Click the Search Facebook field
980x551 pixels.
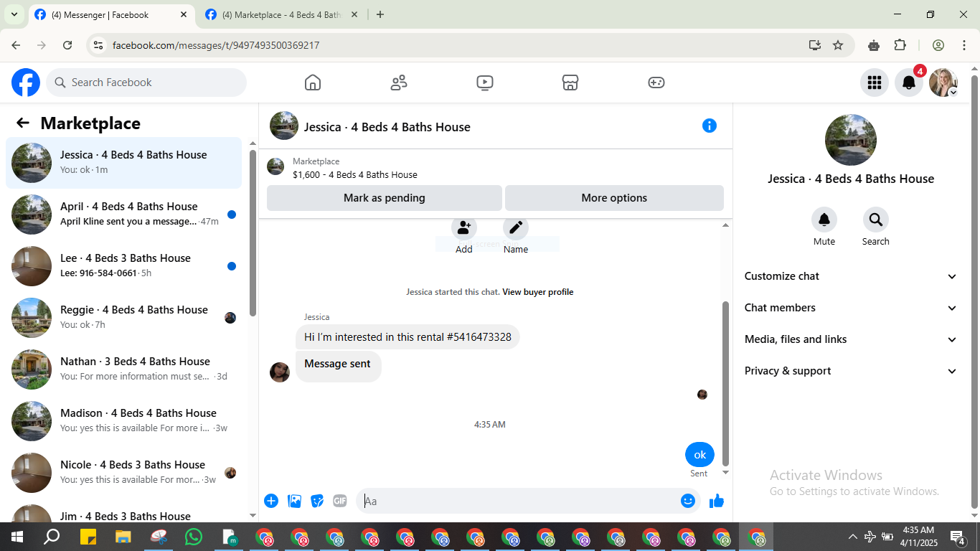click(146, 83)
